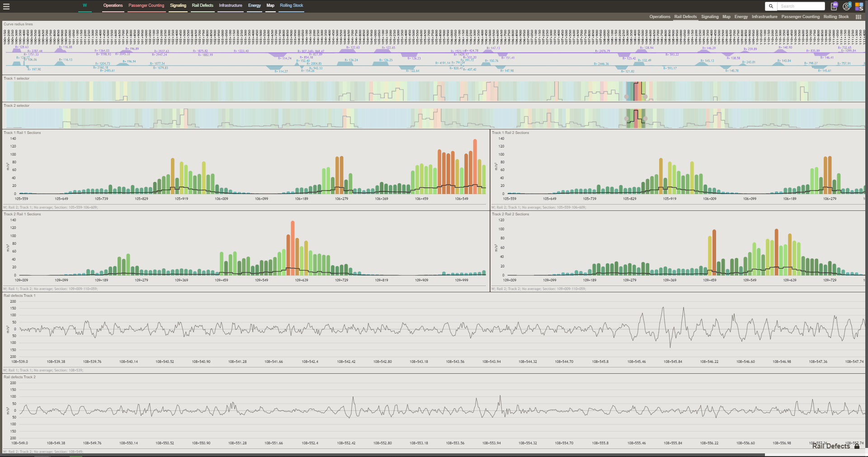Click the 'Curve radius lines' panel title

tap(18, 24)
